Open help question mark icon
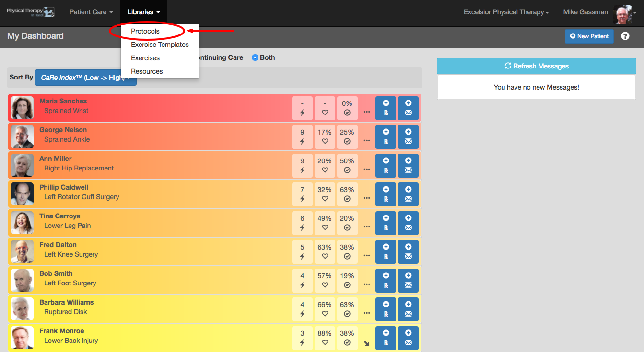Image resolution: width=644 pixels, height=352 pixels. click(x=625, y=36)
